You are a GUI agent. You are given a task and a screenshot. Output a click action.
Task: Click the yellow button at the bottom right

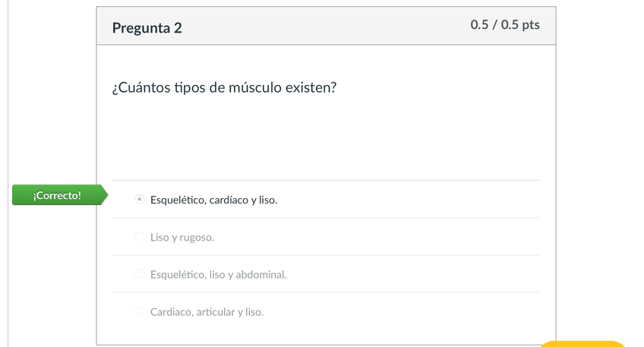(x=582, y=344)
